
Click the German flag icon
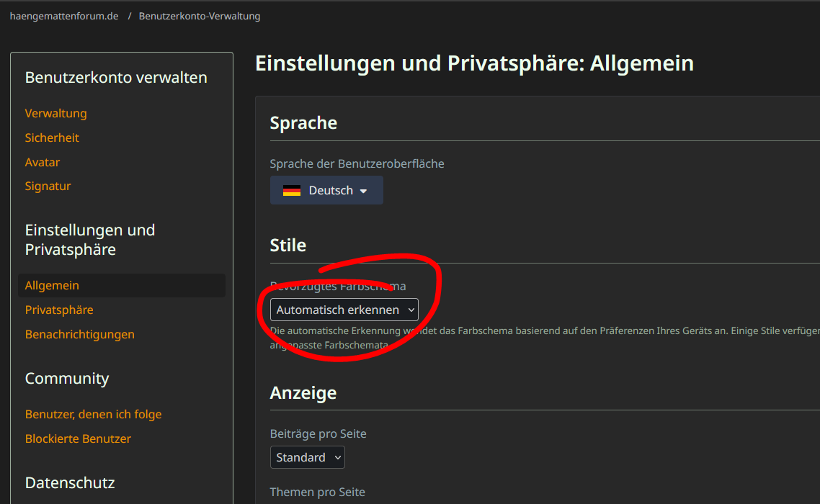click(291, 191)
